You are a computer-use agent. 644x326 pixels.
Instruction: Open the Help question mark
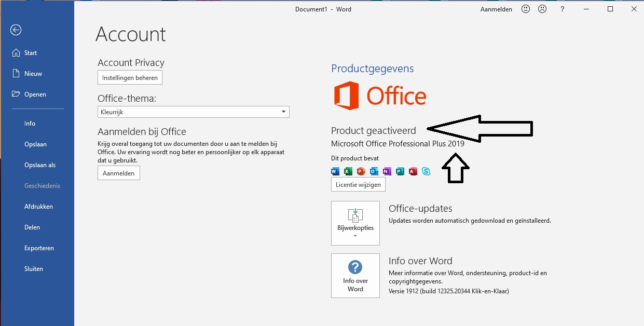click(562, 9)
